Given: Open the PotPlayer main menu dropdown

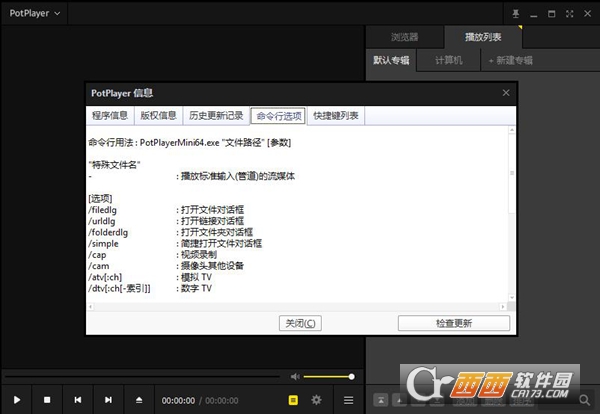Looking at the screenshot, I should click(35, 14).
